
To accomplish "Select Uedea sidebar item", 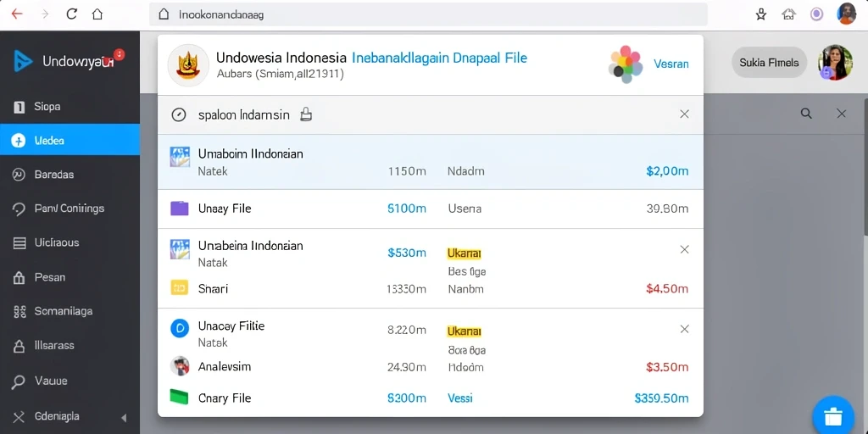I will (70, 140).
